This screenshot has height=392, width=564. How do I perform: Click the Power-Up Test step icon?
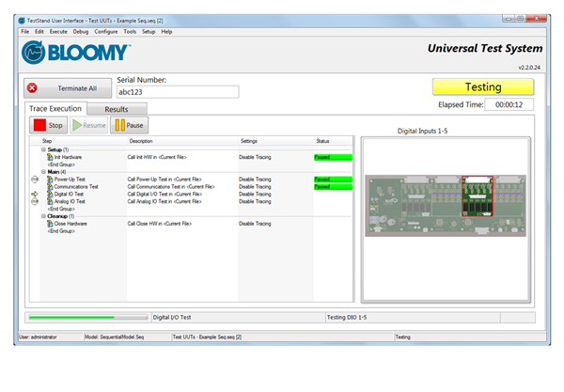[x=50, y=179]
